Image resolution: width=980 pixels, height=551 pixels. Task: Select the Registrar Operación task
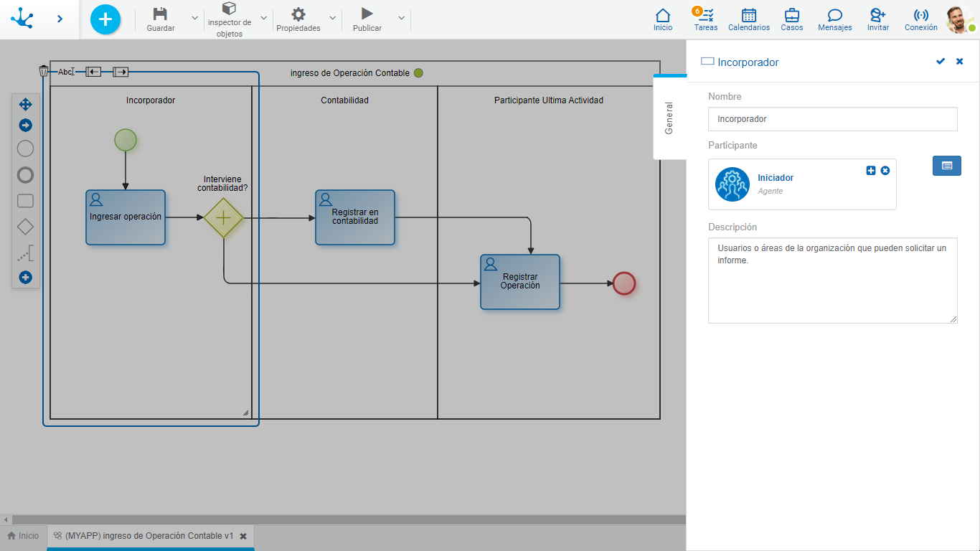(x=520, y=282)
